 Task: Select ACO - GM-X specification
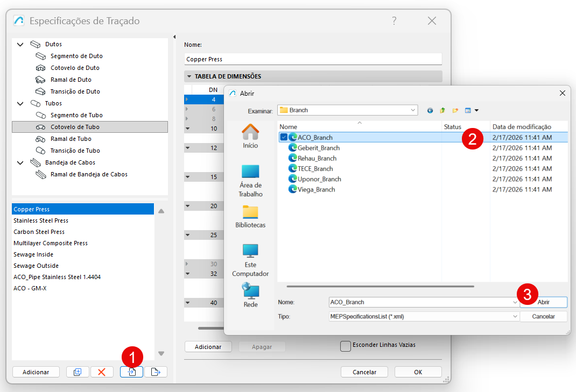tap(83, 288)
